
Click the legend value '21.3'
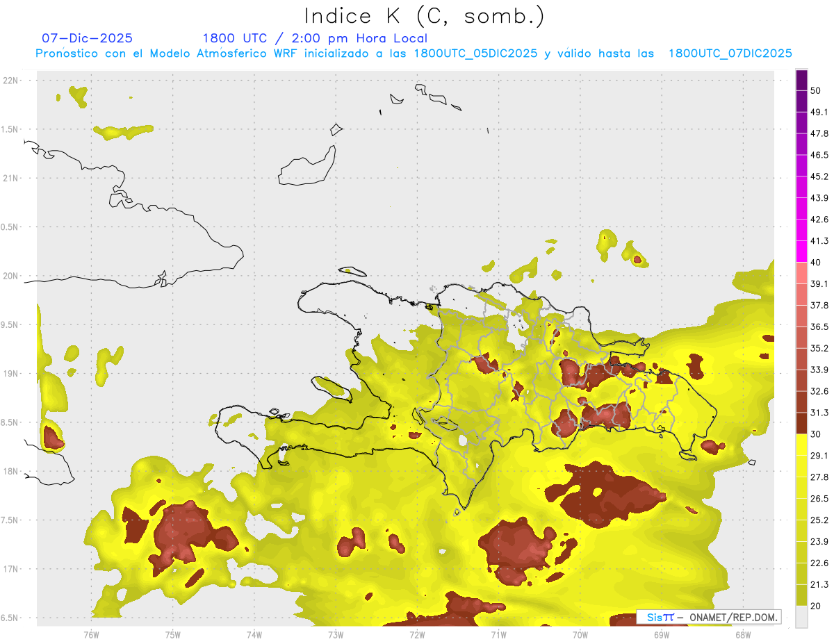tap(819, 585)
